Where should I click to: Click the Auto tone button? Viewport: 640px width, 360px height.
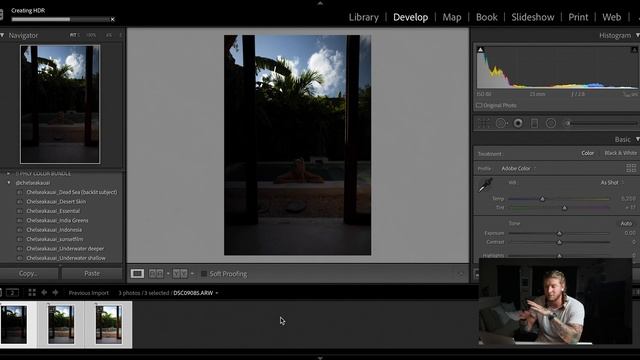[x=626, y=223]
